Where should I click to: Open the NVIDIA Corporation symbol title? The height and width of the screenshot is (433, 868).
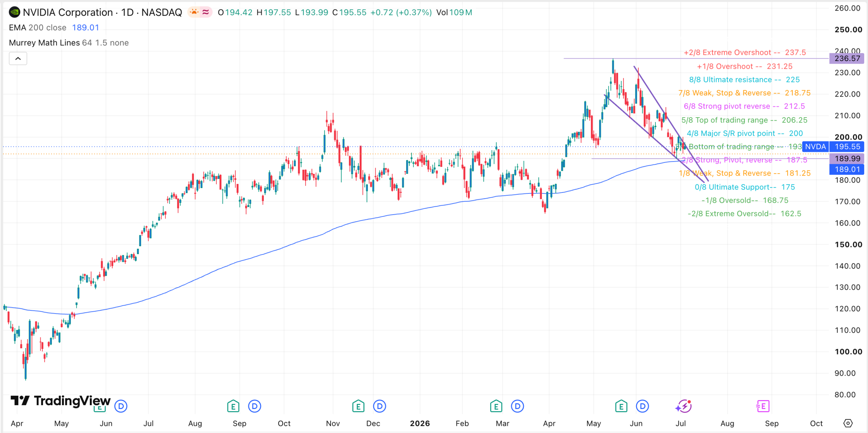tap(102, 13)
